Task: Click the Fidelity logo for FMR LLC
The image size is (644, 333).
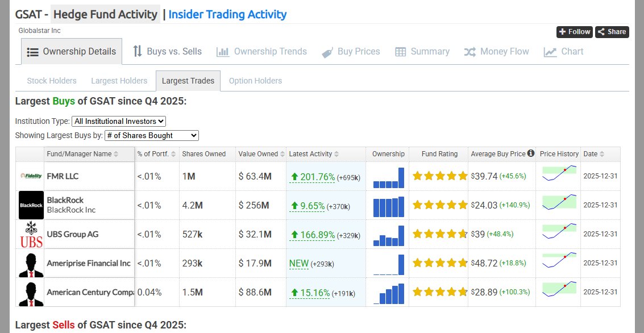Action: pyautogui.click(x=31, y=176)
